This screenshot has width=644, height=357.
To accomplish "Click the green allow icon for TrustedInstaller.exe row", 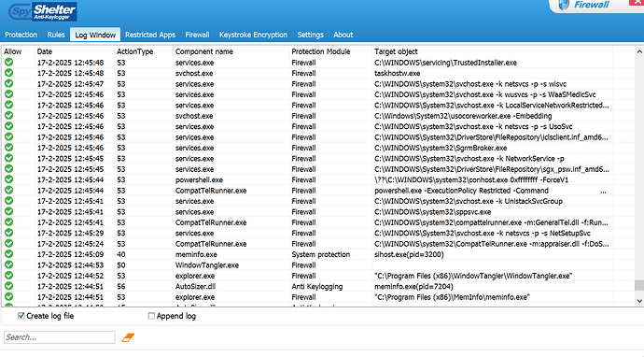I will pyautogui.click(x=8, y=62).
